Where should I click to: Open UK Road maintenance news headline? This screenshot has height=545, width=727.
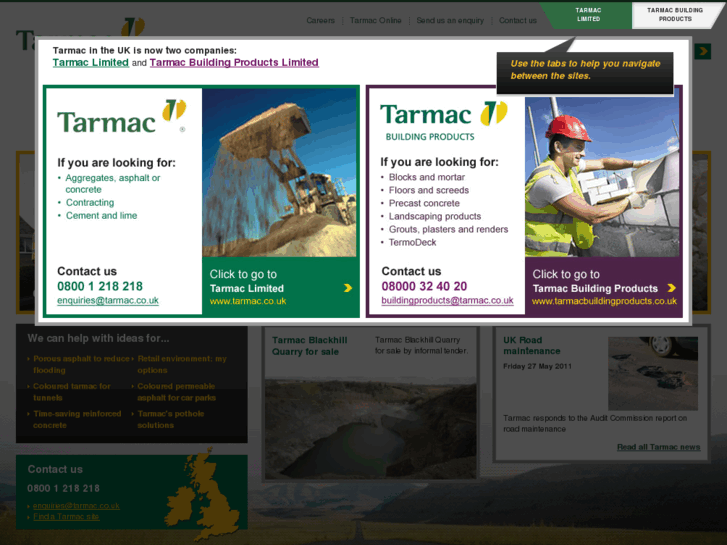[532, 346]
